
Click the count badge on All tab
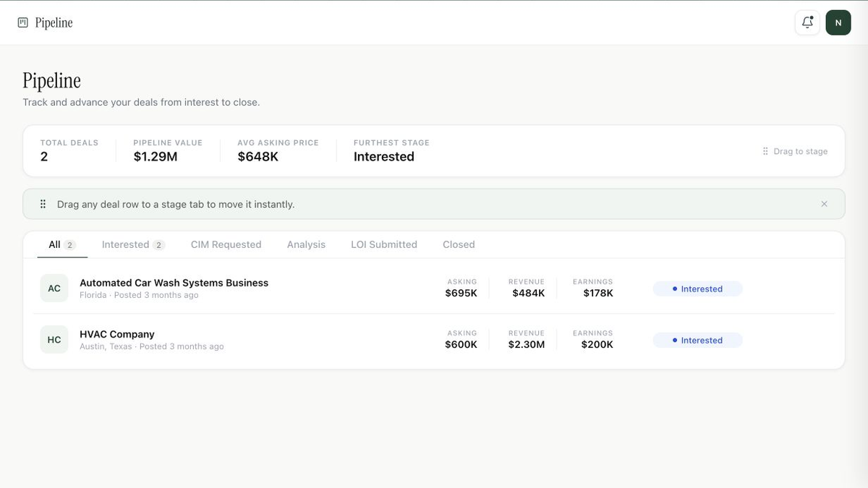coord(70,245)
